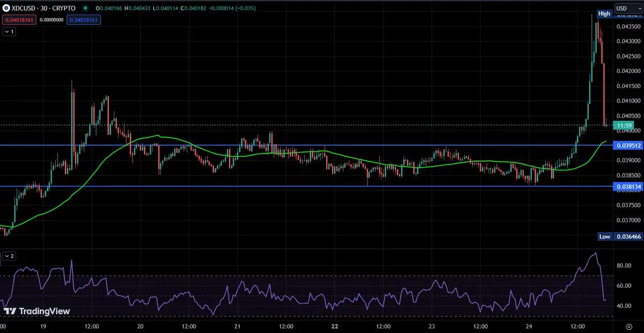Click the 40.00 RSI axis label

pyautogui.click(x=624, y=306)
